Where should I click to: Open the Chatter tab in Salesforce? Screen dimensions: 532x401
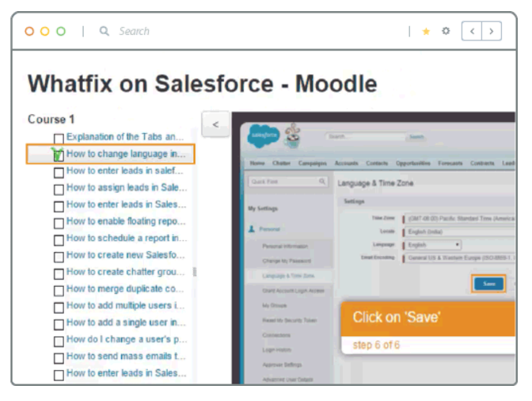coord(281,163)
